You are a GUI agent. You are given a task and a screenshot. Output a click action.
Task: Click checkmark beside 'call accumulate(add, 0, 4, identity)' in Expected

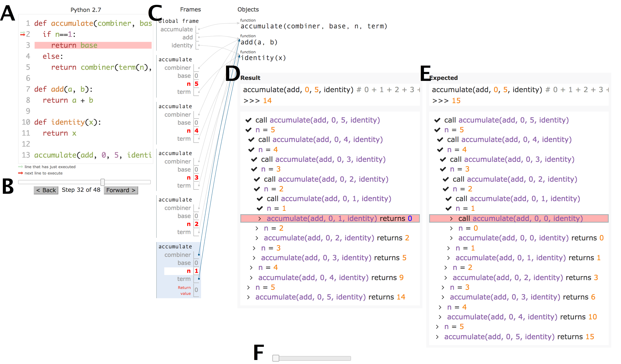[x=440, y=140]
